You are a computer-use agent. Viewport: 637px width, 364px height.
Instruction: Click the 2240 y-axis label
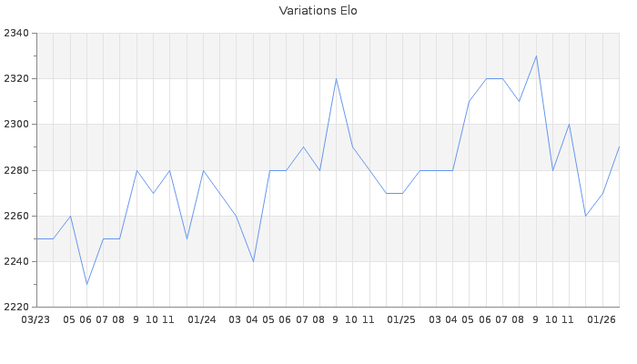[15, 261]
